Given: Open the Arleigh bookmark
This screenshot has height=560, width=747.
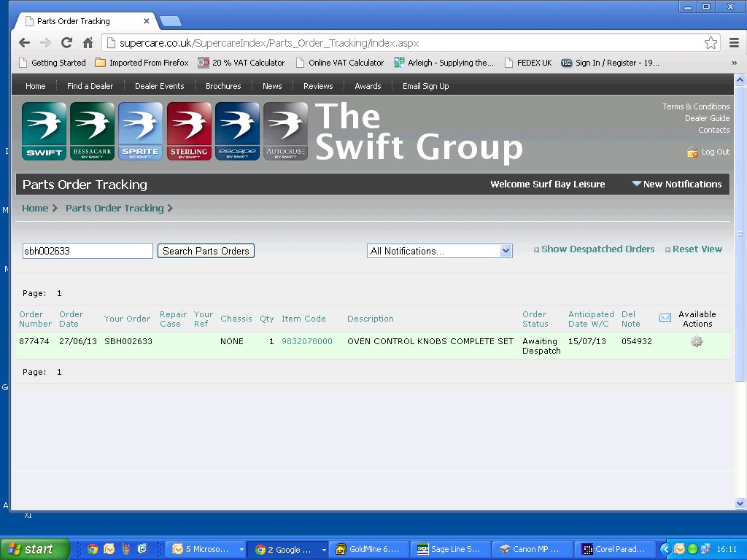Looking at the screenshot, I should pyautogui.click(x=444, y=63).
